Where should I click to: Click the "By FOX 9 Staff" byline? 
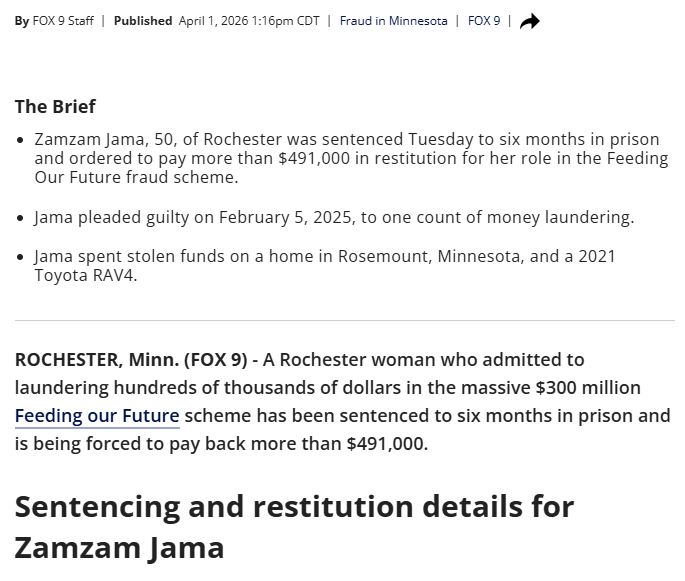pos(54,21)
